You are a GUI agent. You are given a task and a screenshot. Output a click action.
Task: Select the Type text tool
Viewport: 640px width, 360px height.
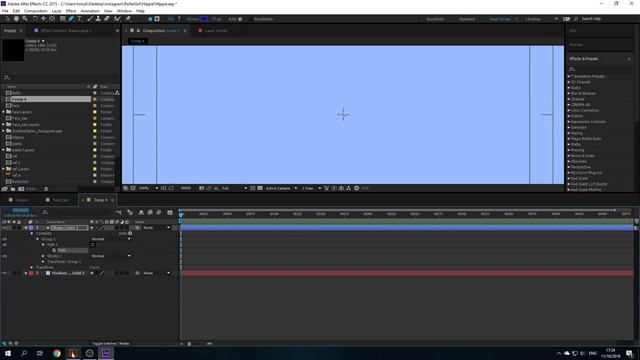(x=80, y=19)
